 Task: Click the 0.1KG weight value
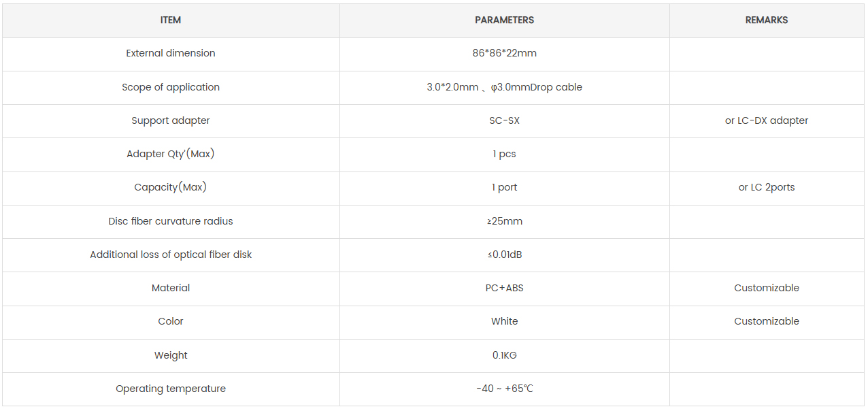click(x=504, y=355)
